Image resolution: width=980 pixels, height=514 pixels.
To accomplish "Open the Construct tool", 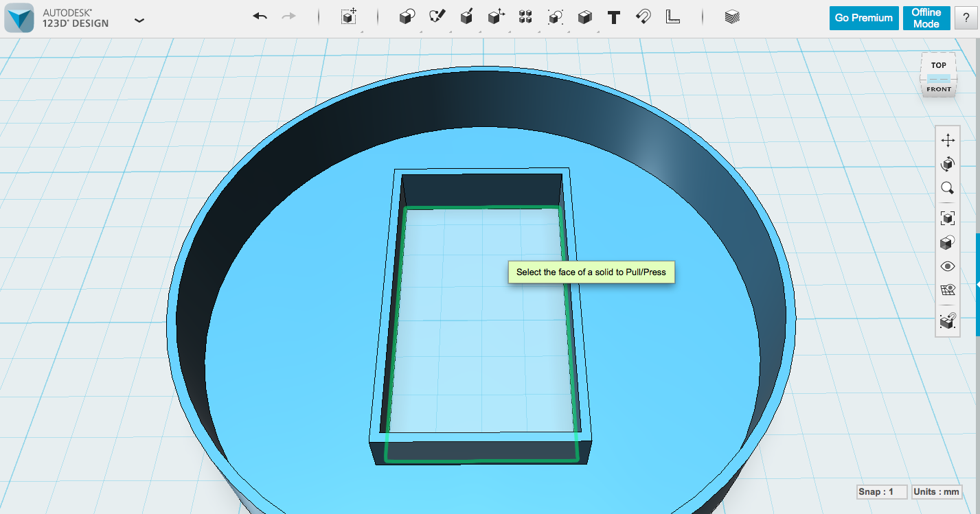I will click(466, 16).
